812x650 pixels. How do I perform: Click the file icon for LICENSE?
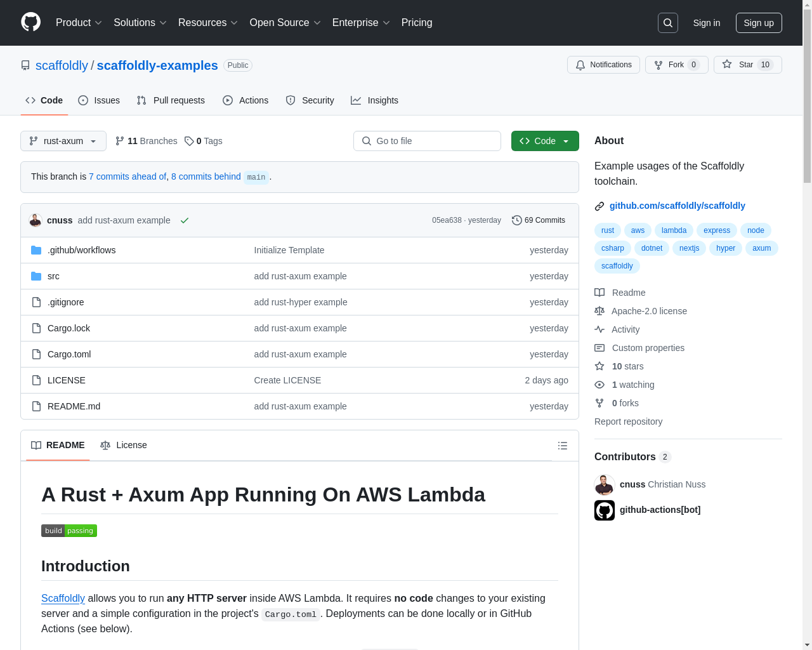pos(36,380)
